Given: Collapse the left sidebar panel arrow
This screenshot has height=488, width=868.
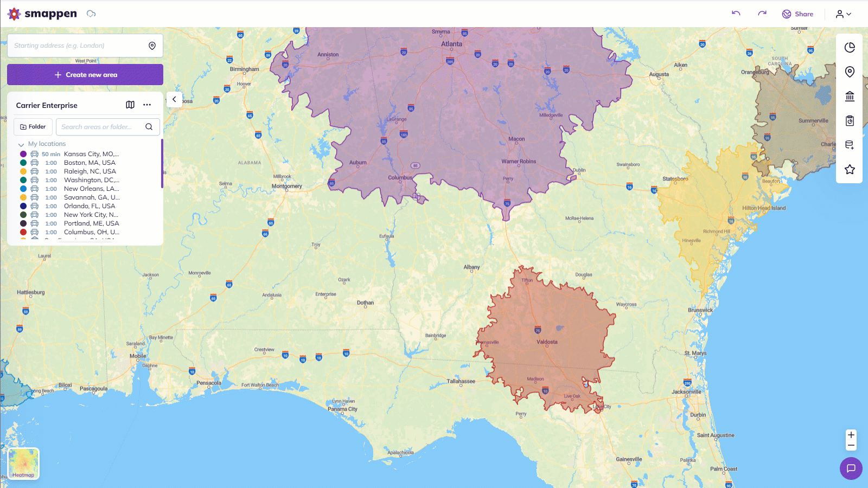Looking at the screenshot, I should (x=174, y=99).
